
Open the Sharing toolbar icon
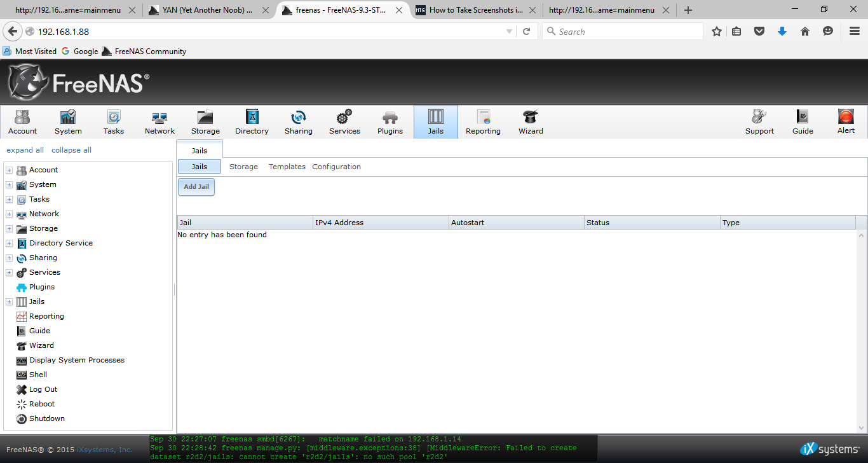[298, 121]
